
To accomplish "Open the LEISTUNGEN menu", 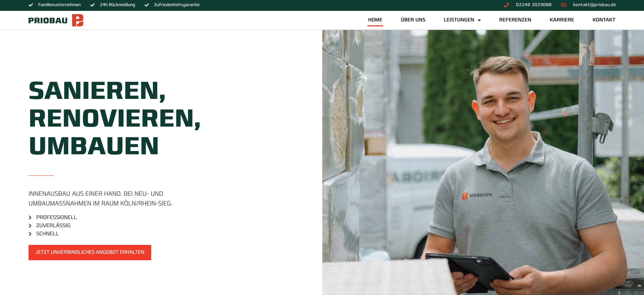I will [459, 20].
